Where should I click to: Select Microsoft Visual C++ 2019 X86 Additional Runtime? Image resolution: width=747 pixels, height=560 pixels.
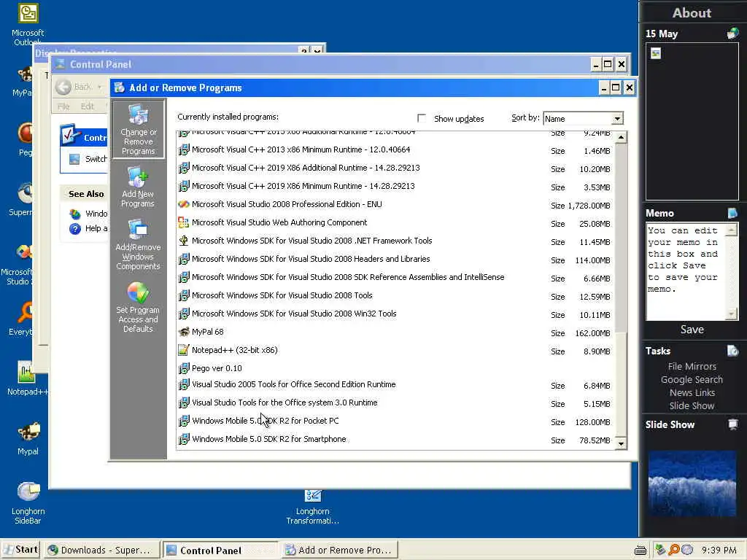point(395,168)
